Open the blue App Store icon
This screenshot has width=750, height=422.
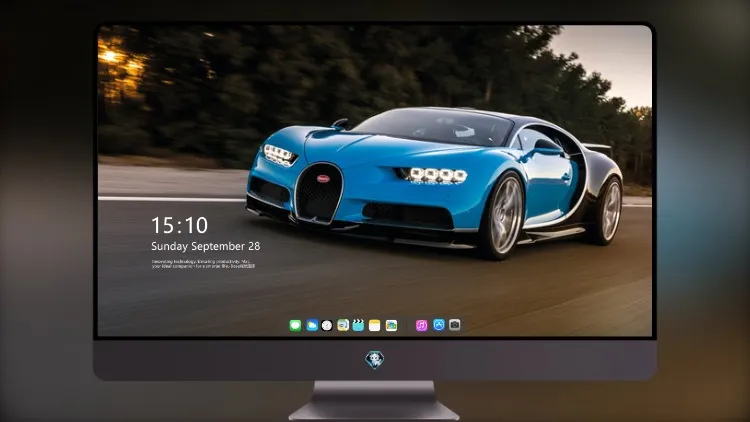click(439, 325)
